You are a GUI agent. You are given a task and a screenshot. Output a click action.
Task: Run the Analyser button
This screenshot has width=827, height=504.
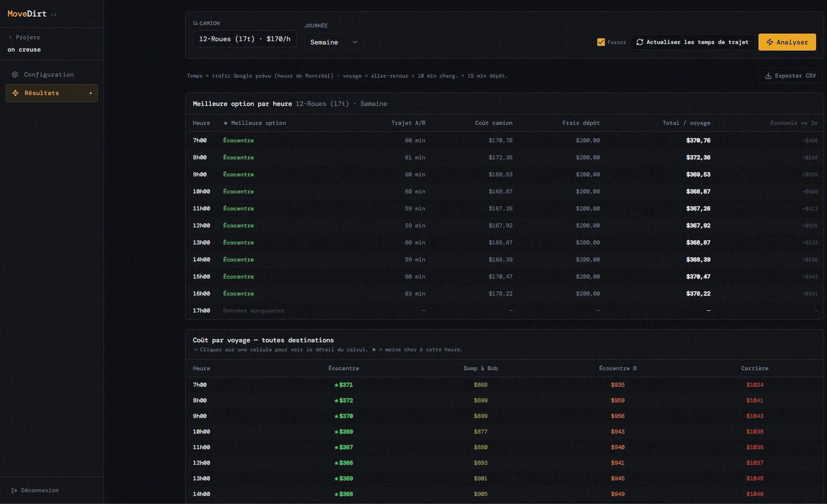(x=787, y=42)
